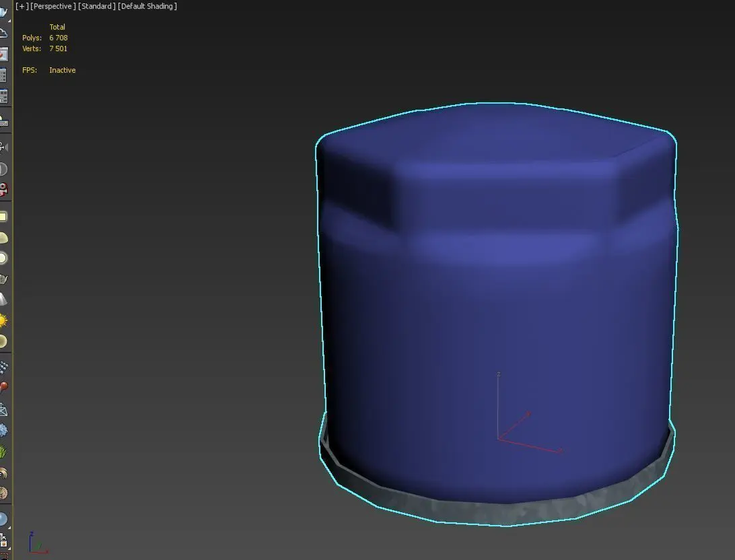Click the world axis tripod in viewport corner

[x=38, y=542]
